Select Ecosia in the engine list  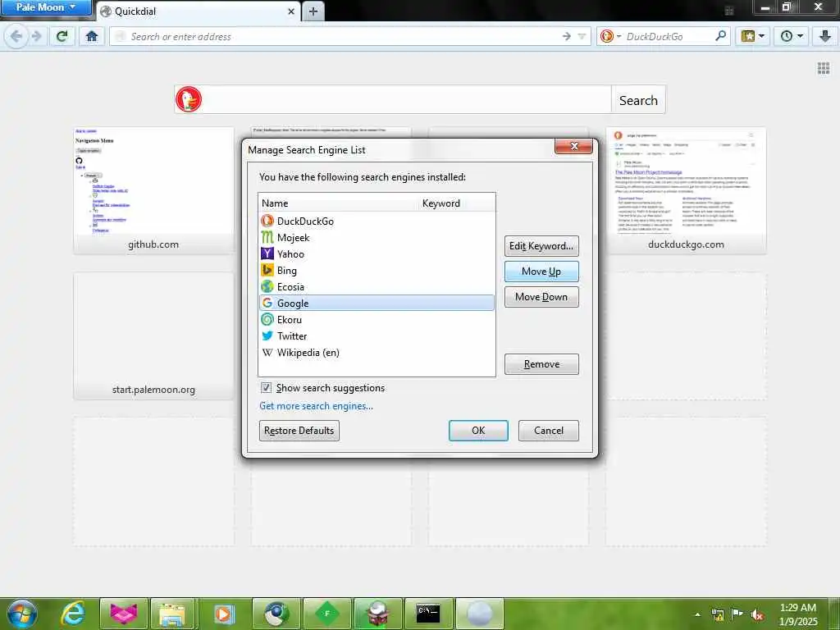pyautogui.click(x=377, y=286)
